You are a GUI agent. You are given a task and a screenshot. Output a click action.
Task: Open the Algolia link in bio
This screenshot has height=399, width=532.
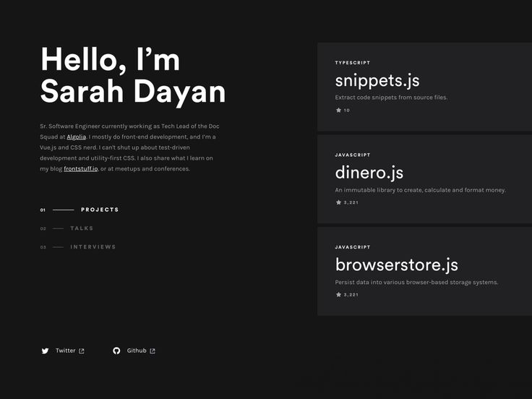(x=77, y=137)
